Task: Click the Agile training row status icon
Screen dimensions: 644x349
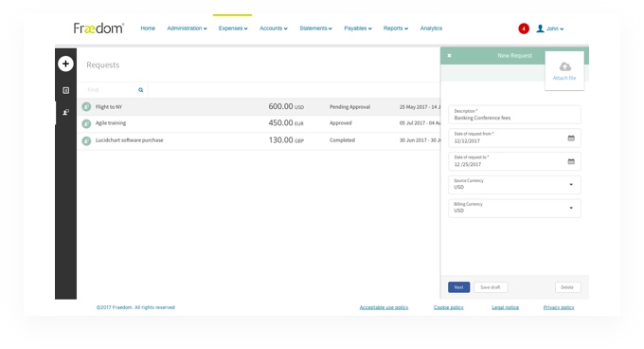Action: coord(86,123)
